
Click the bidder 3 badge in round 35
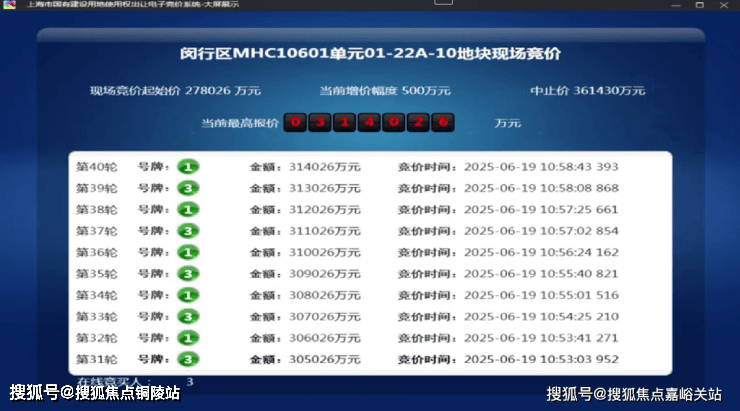tap(188, 274)
